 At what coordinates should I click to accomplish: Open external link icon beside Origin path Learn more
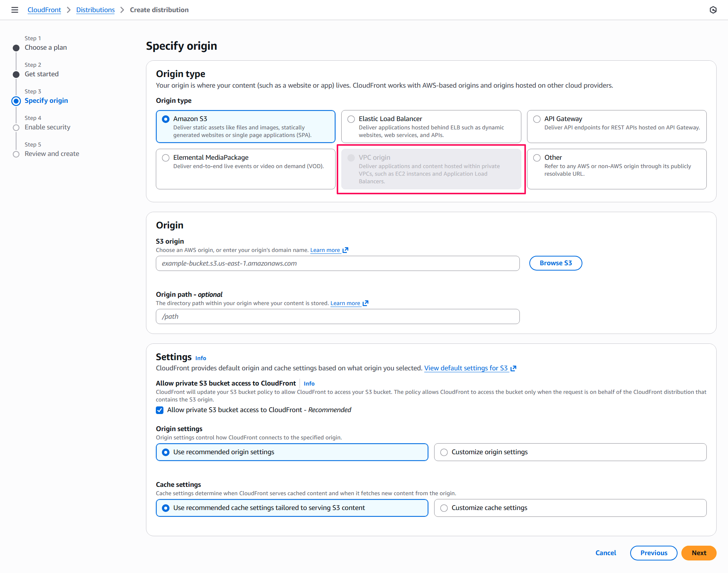pos(366,303)
